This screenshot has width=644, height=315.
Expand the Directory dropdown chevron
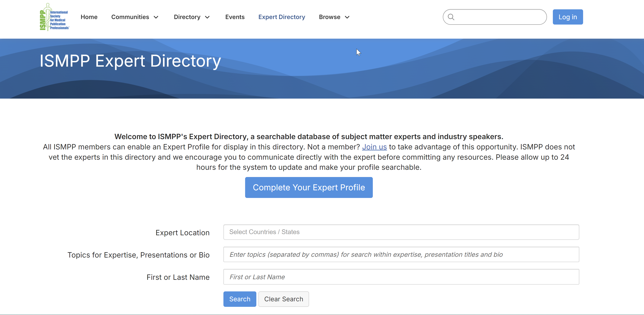click(207, 17)
